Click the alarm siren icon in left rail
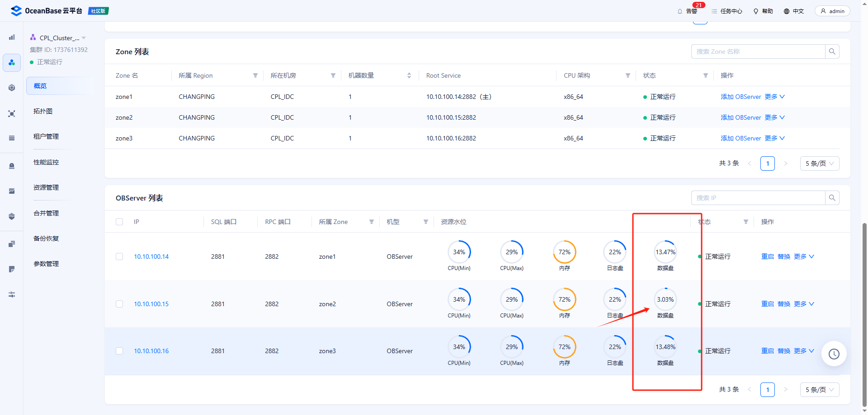This screenshot has height=415, width=868. pyautogui.click(x=12, y=166)
